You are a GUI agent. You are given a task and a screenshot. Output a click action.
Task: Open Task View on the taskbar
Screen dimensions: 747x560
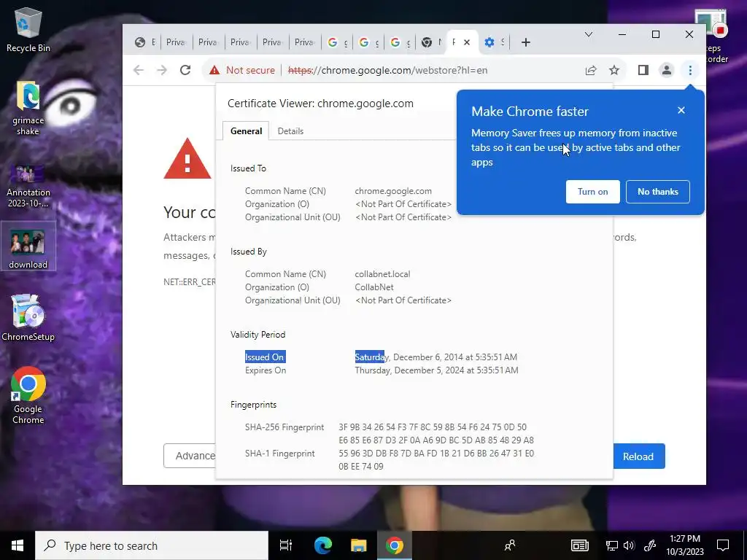click(286, 545)
